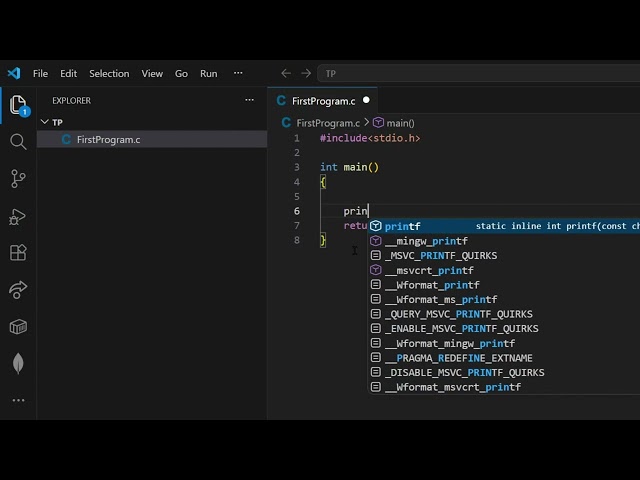Show additional views via activity bar ellipsis
Viewport: 640px width, 480px height.
coord(18,400)
